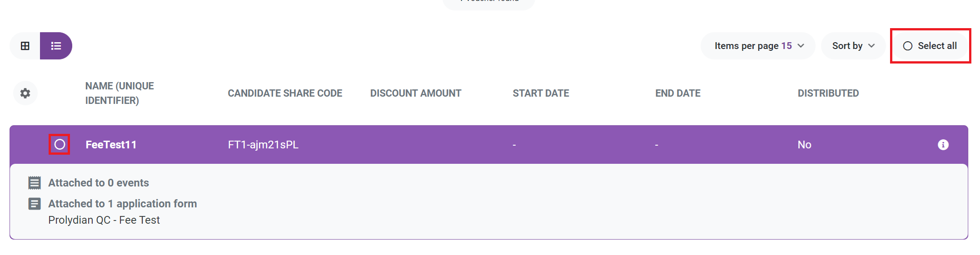Click the Candidate Share Code column header
Viewport: 980px width, 255px height.
tap(285, 93)
